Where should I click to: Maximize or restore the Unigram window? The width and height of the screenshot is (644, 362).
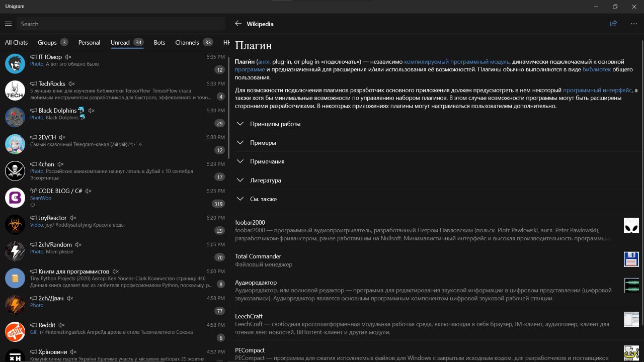tap(615, 7)
